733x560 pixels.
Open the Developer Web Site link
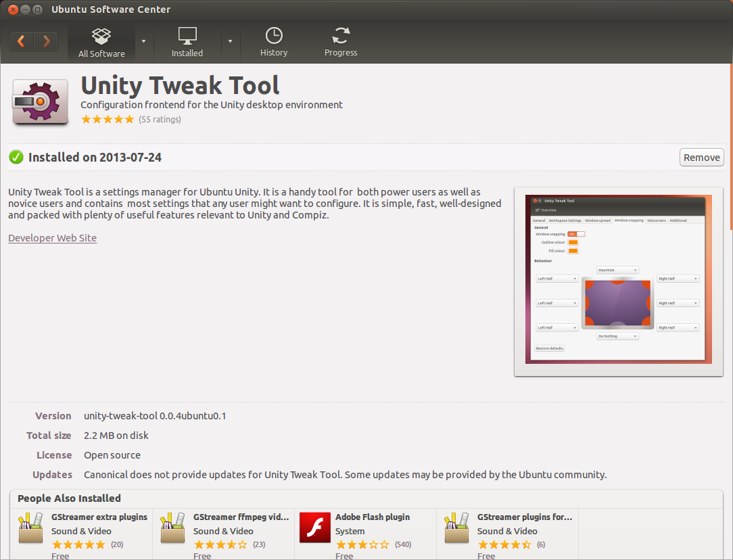point(52,238)
